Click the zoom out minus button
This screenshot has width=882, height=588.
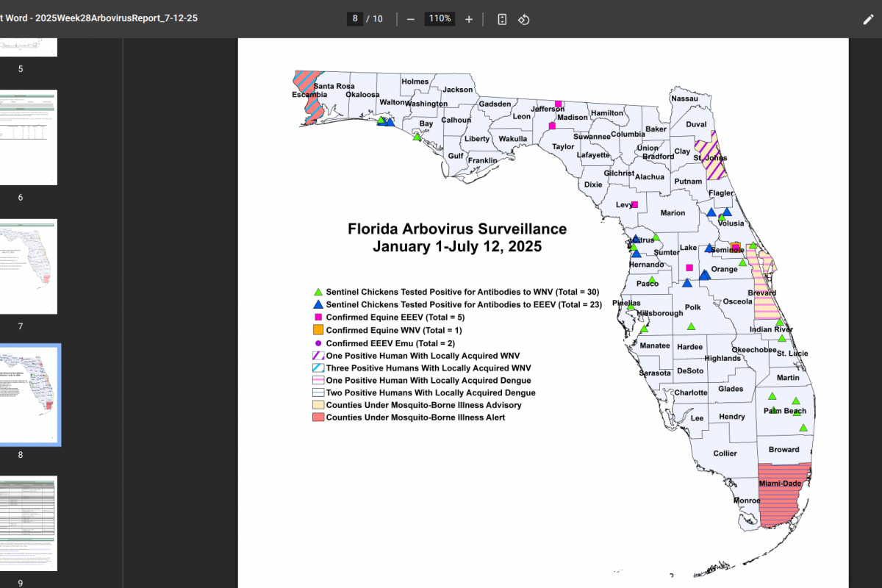pos(410,19)
